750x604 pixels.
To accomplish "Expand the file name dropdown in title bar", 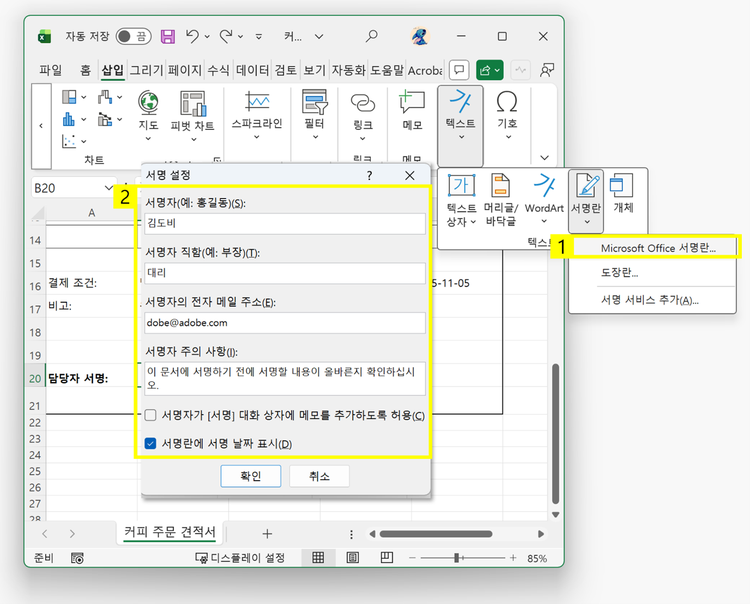I will tap(319, 36).
